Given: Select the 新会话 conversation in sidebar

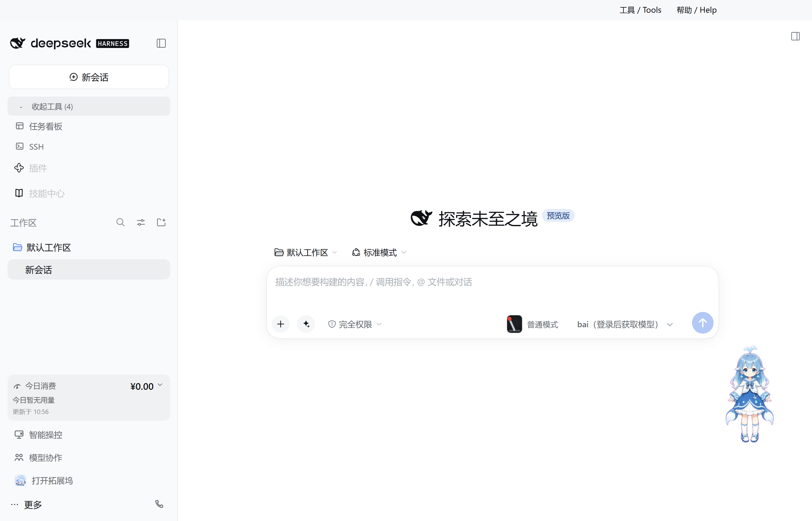Looking at the screenshot, I should pos(89,270).
